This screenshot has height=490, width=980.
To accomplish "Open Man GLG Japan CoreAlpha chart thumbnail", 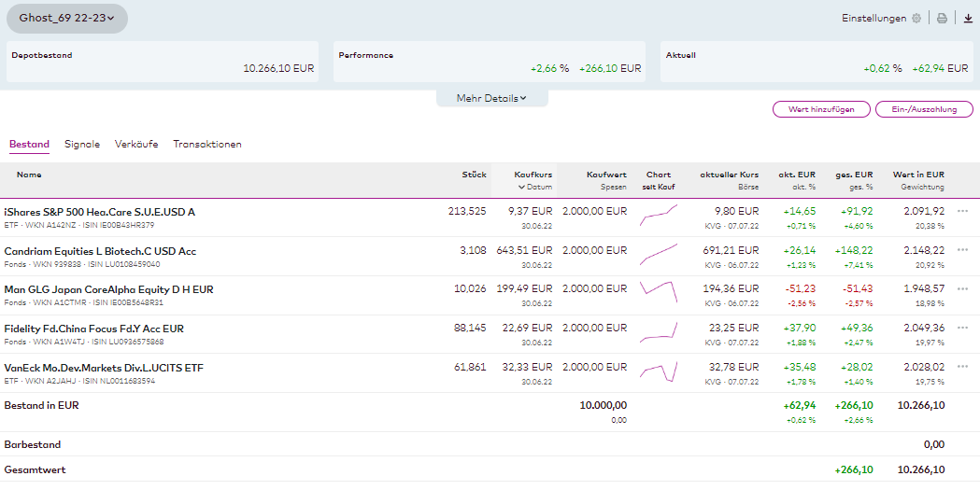I will point(659,289).
